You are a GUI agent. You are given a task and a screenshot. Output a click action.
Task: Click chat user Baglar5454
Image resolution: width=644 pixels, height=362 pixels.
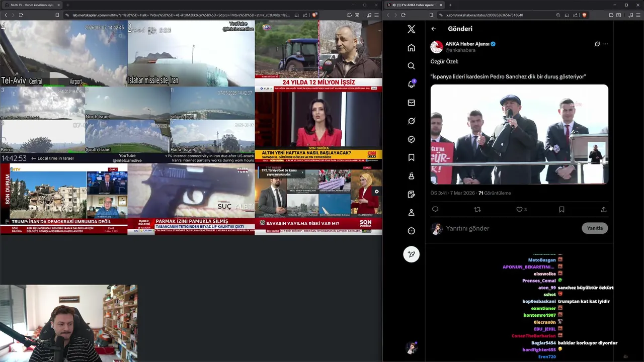[543, 343]
